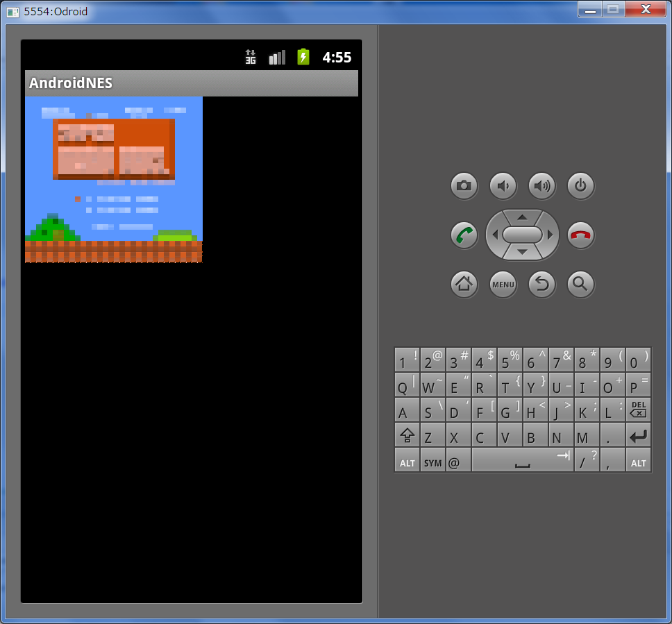Click the green call button
The width and height of the screenshot is (672, 624).
(464, 235)
